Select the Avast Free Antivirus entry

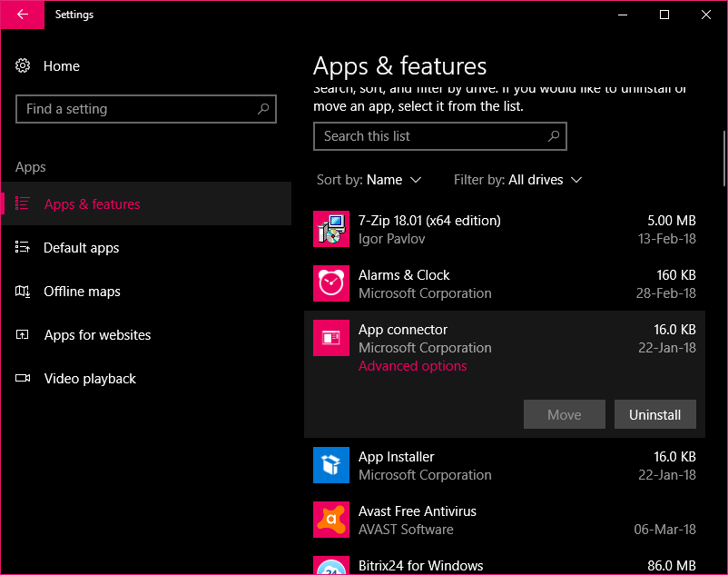tap(505, 520)
